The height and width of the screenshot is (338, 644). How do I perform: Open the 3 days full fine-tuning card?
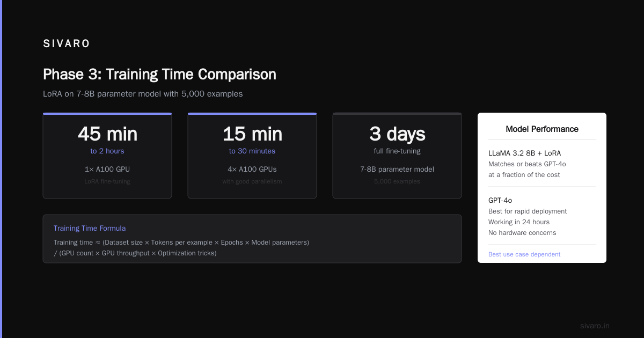click(397, 156)
